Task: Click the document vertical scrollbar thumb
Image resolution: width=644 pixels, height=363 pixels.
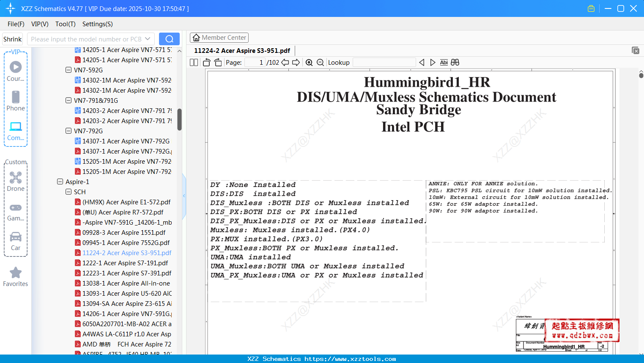Action: click(641, 75)
